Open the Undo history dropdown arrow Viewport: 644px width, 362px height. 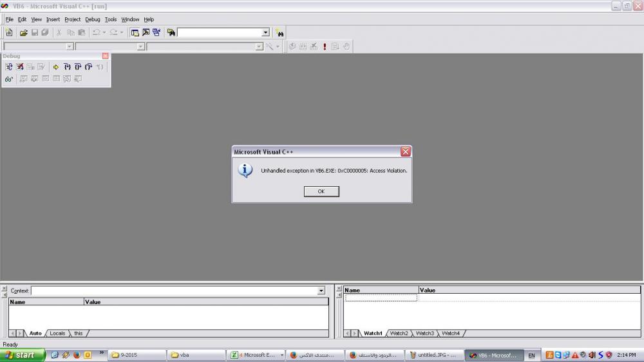pyautogui.click(x=104, y=32)
